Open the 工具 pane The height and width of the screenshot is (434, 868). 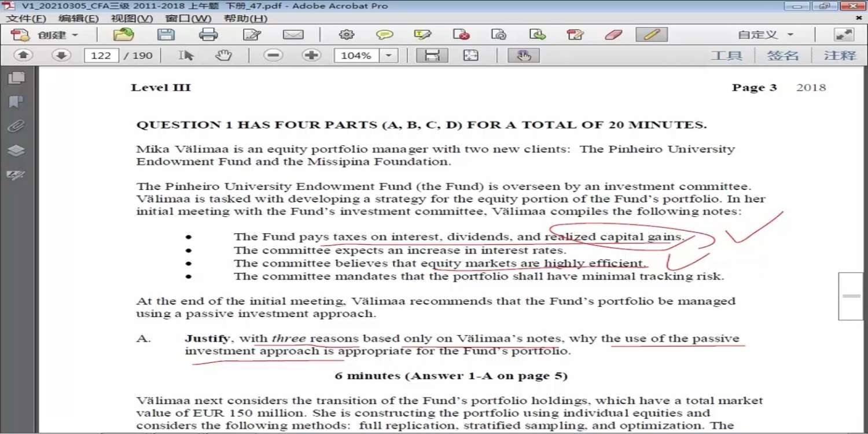[726, 56]
